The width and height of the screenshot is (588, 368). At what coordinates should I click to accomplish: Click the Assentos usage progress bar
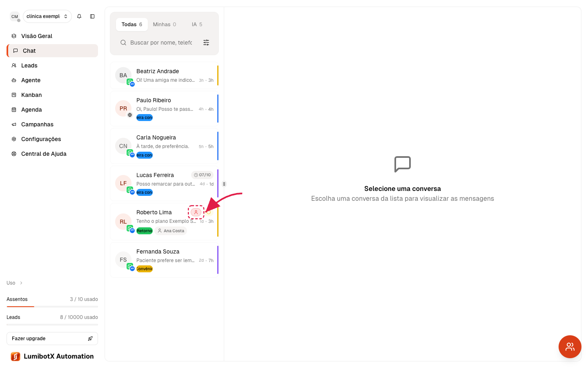click(x=52, y=306)
